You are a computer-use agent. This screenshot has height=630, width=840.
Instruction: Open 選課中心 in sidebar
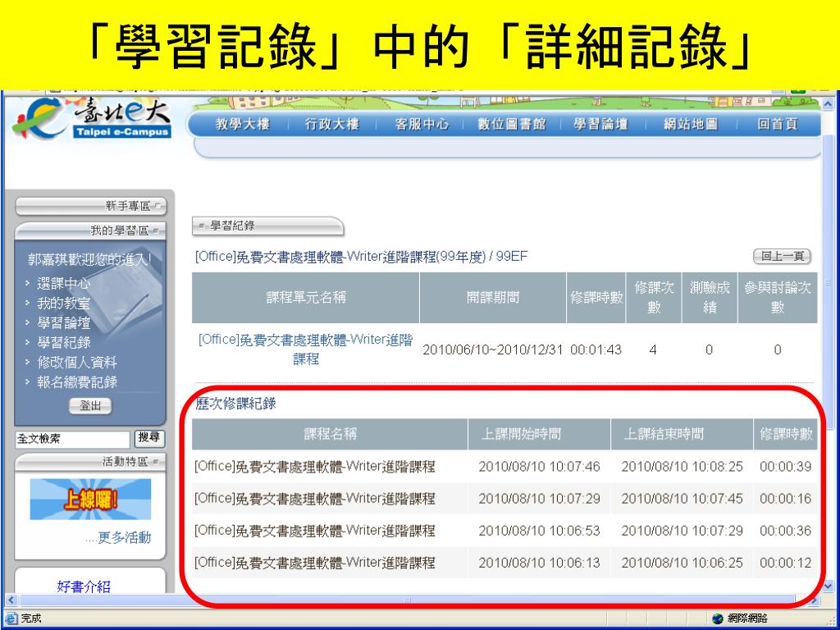(x=63, y=283)
